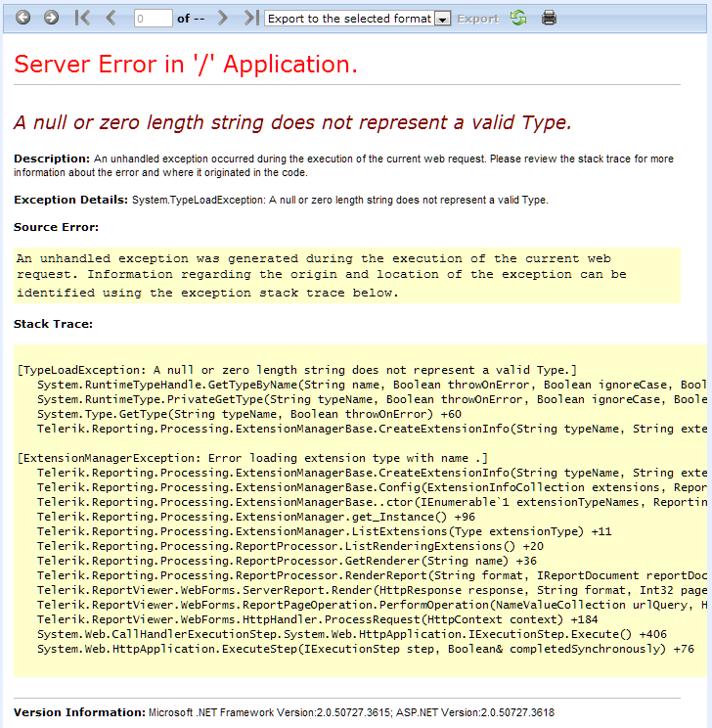Viewport: 712px width, 728px height.
Task: Jump to last page icon
Action: (x=251, y=18)
